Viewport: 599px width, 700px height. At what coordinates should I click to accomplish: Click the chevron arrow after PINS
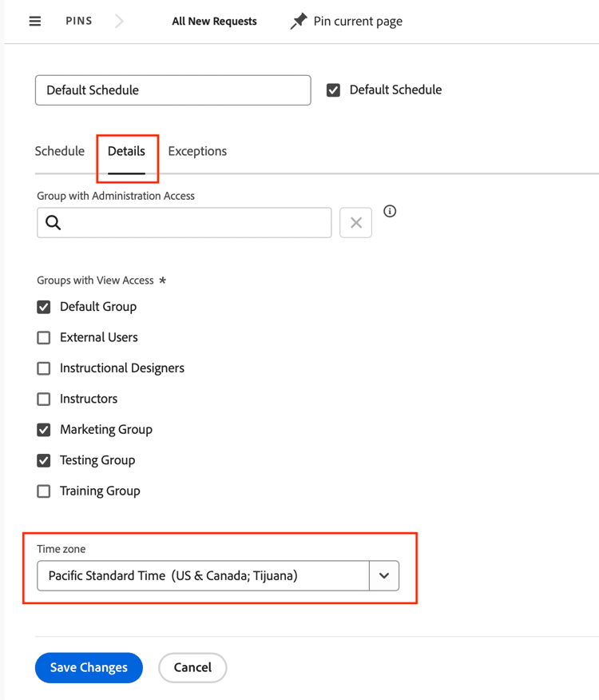[x=120, y=22]
